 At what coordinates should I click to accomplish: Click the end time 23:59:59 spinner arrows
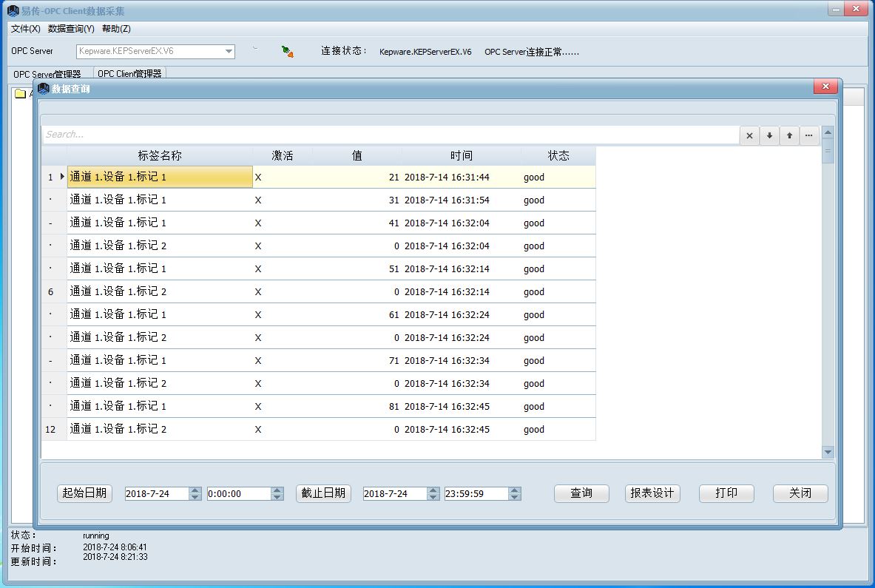(x=515, y=493)
